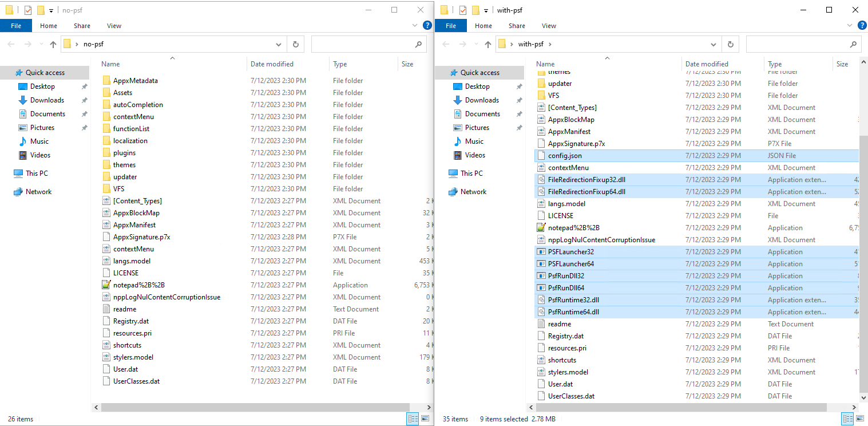The width and height of the screenshot is (868, 426).
Task: Click horizontal scrollbar in with-psf file list
Action: [x=681, y=407]
